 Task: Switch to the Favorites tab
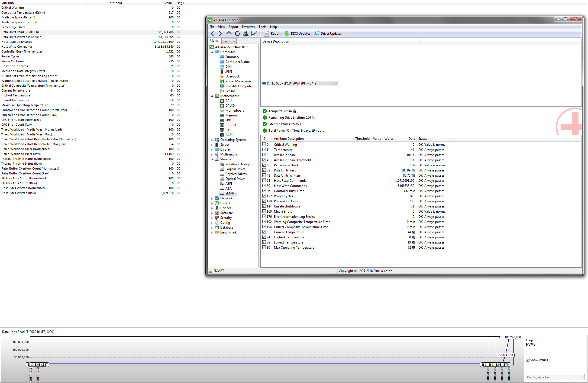pos(229,41)
